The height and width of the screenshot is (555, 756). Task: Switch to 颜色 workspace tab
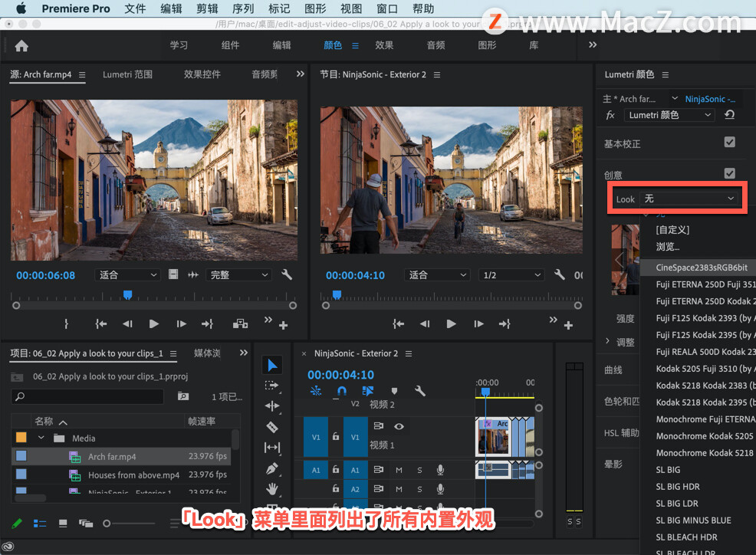(x=333, y=44)
